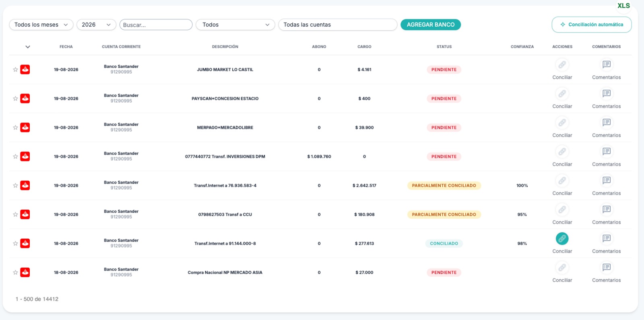This screenshot has height=320, width=644.
Task: Open comments for Transf.Internet a 91.144.000-8
Action: (x=606, y=239)
